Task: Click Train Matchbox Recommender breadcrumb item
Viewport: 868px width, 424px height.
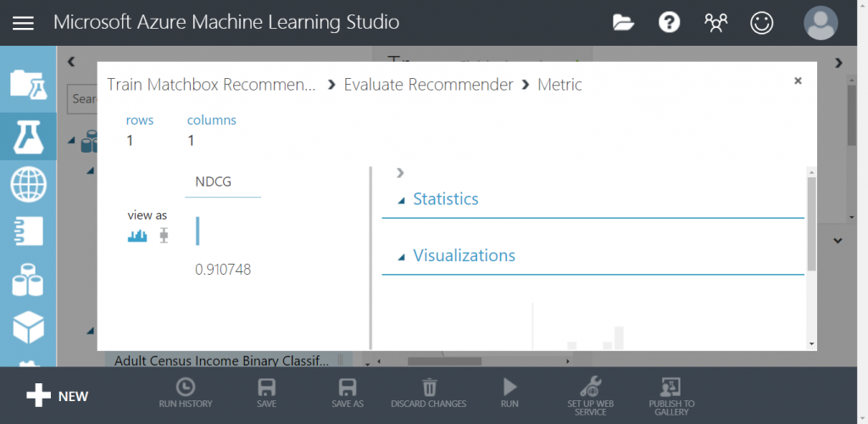Action: click(x=210, y=85)
